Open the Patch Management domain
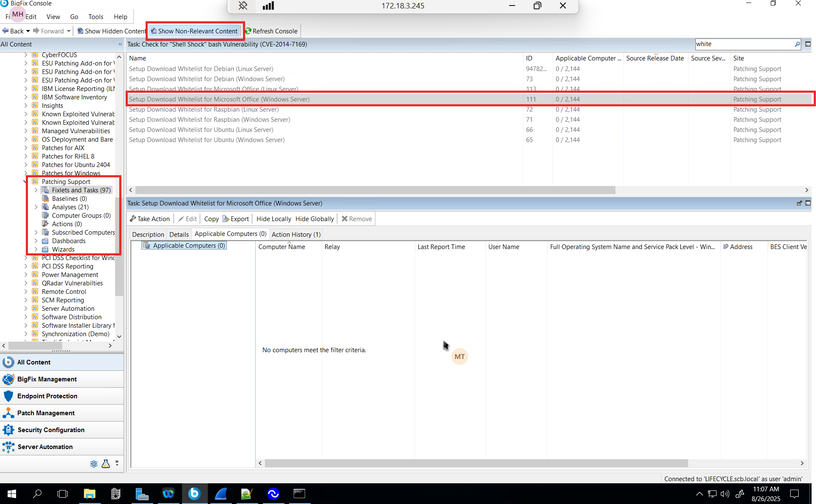 tap(46, 413)
